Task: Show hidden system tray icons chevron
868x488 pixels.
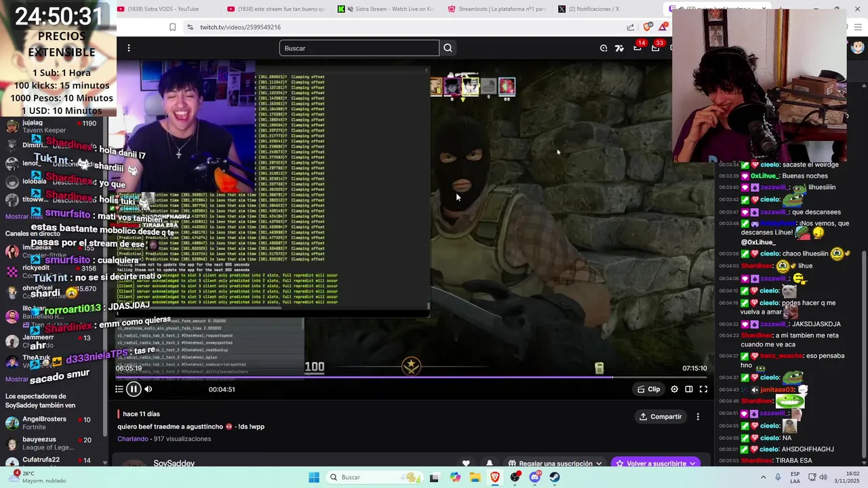Action: pyautogui.click(x=763, y=477)
